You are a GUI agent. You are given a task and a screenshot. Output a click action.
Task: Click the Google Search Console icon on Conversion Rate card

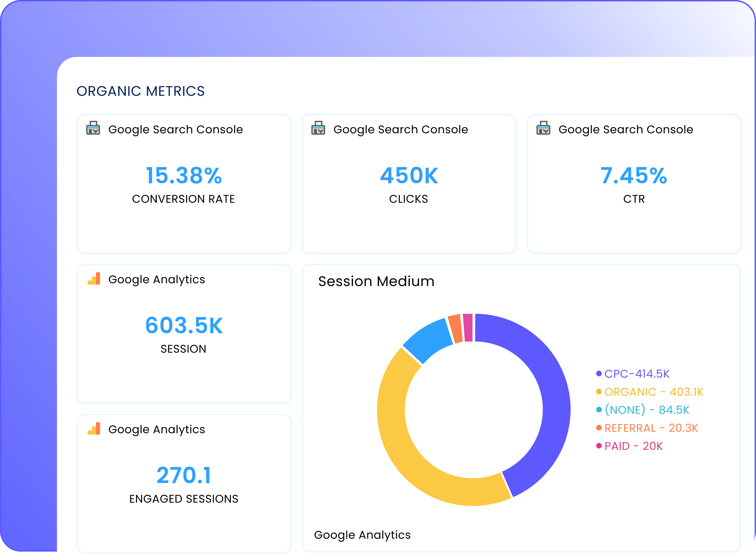click(93, 129)
